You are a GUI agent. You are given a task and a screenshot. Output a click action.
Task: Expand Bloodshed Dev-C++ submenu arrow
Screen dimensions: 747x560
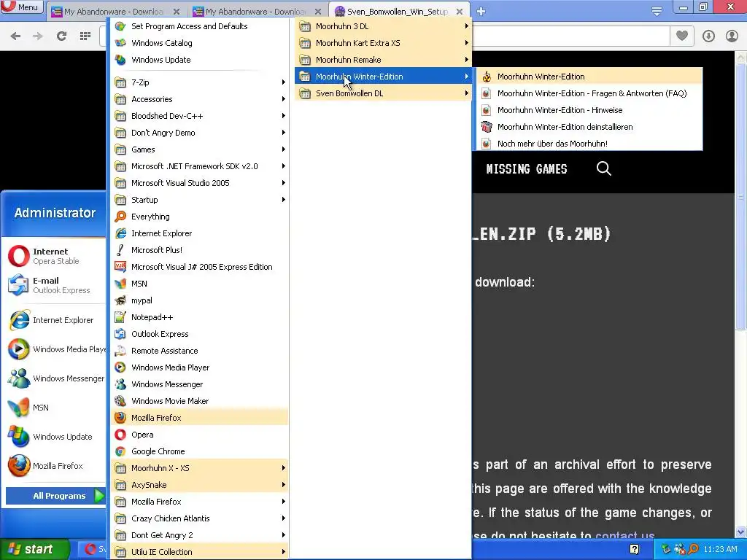tap(284, 116)
